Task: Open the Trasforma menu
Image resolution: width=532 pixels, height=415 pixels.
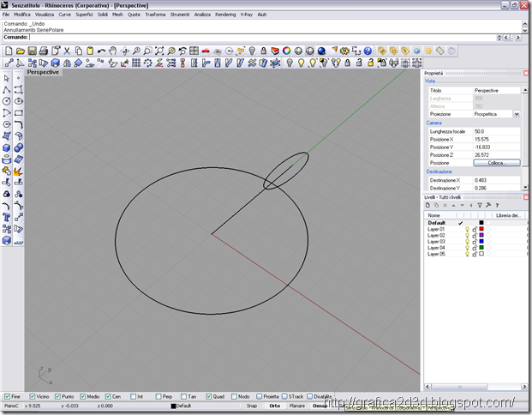Action: click(x=155, y=15)
